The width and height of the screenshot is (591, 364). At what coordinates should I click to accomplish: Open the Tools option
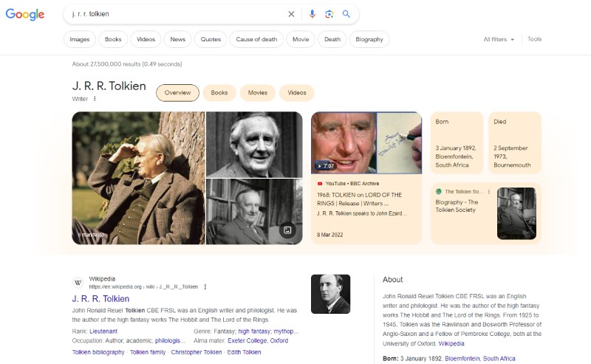click(x=534, y=39)
